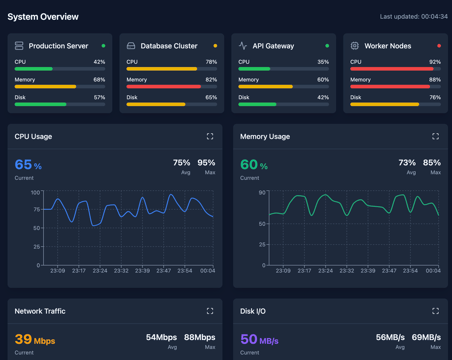This screenshot has width=452, height=360.
Task: Click Database Cluster Memory 82% value
Action: pos(211,80)
